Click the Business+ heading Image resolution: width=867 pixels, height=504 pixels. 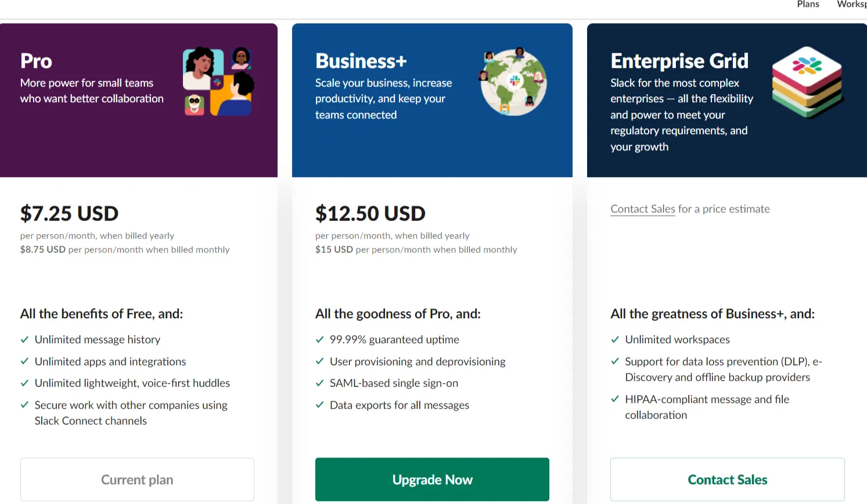pos(360,60)
